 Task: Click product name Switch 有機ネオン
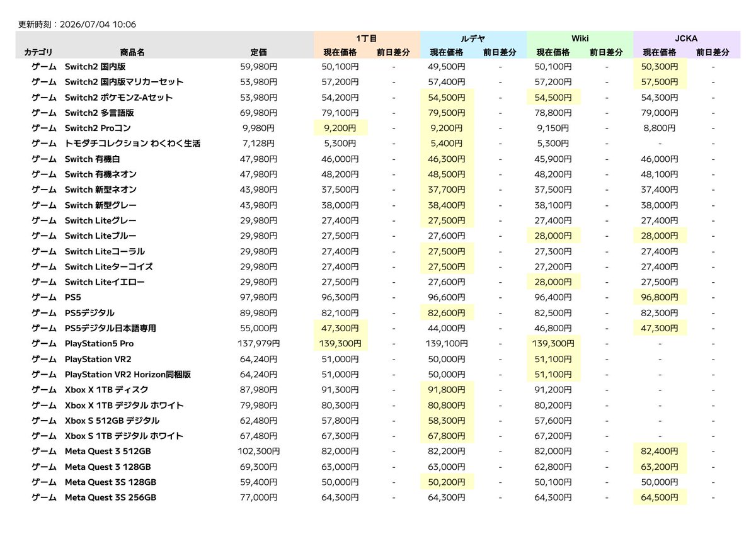click(x=101, y=174)
